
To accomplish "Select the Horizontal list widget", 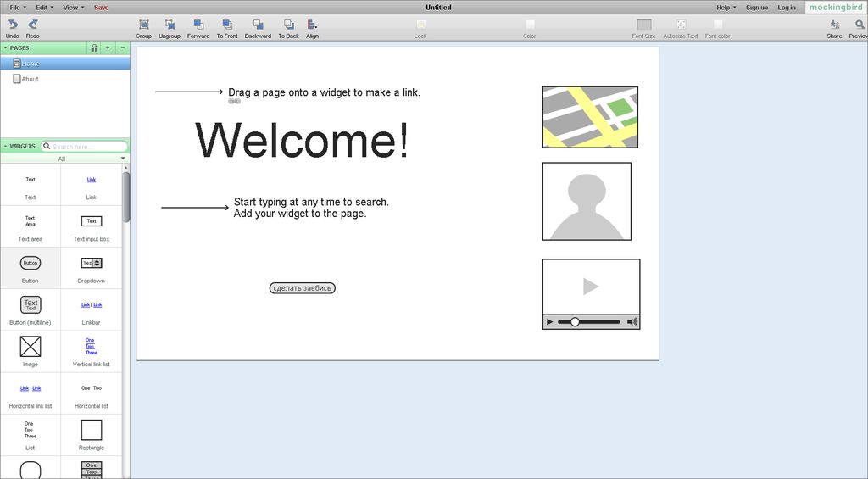I will click(92, 393).
